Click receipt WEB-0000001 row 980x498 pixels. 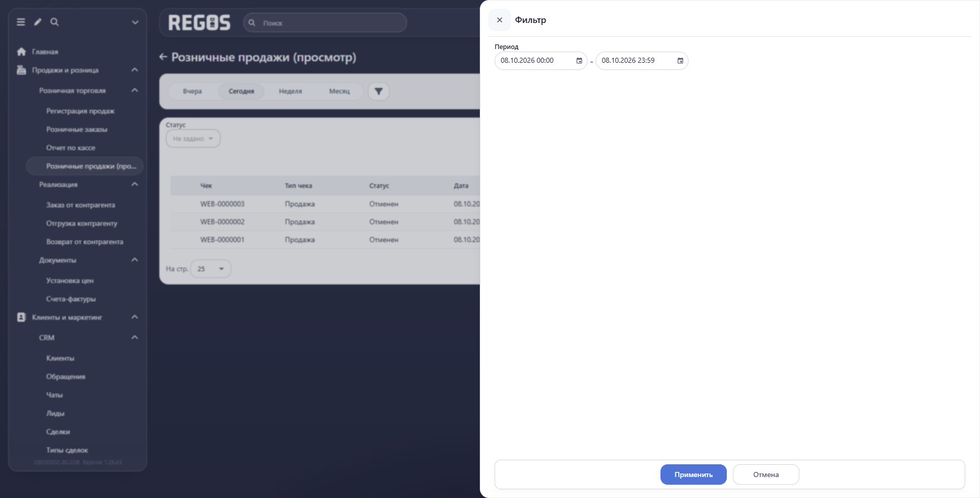click(x=325, y=240)
